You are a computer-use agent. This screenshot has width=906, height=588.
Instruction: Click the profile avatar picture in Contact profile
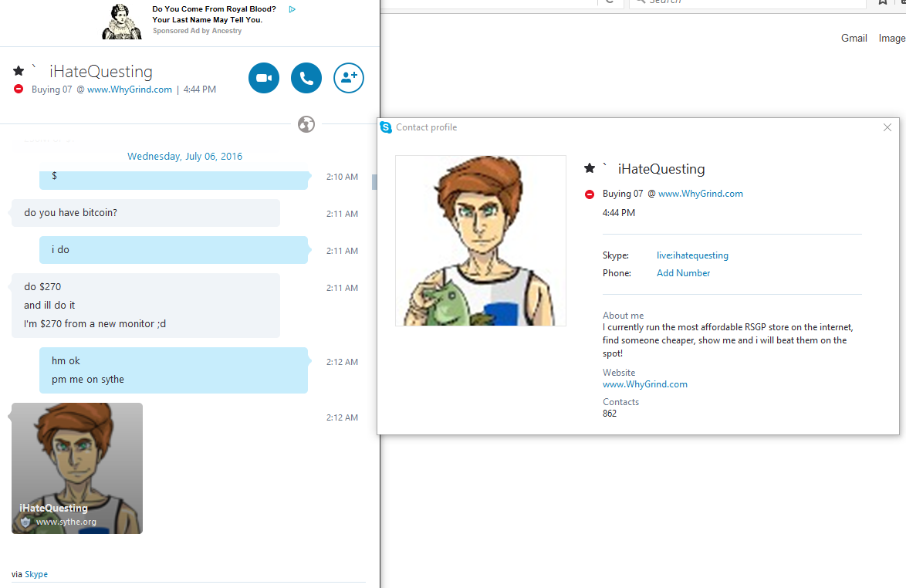point(481,240)
